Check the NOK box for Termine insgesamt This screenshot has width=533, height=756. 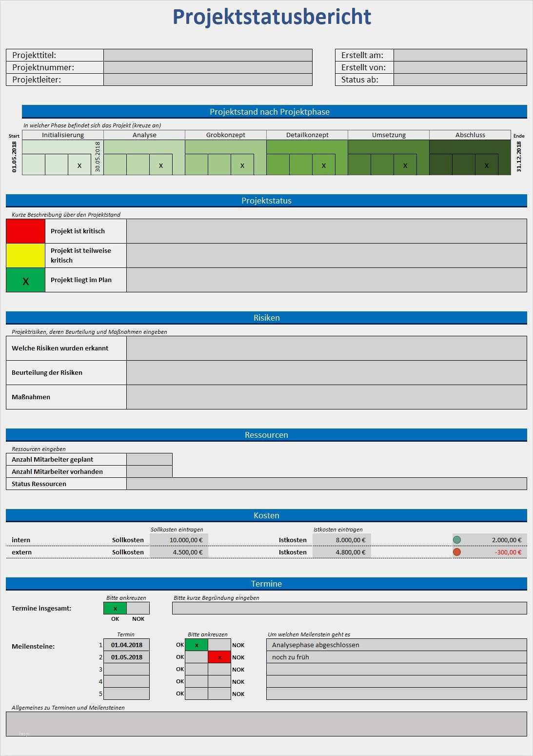coord(138,608)
